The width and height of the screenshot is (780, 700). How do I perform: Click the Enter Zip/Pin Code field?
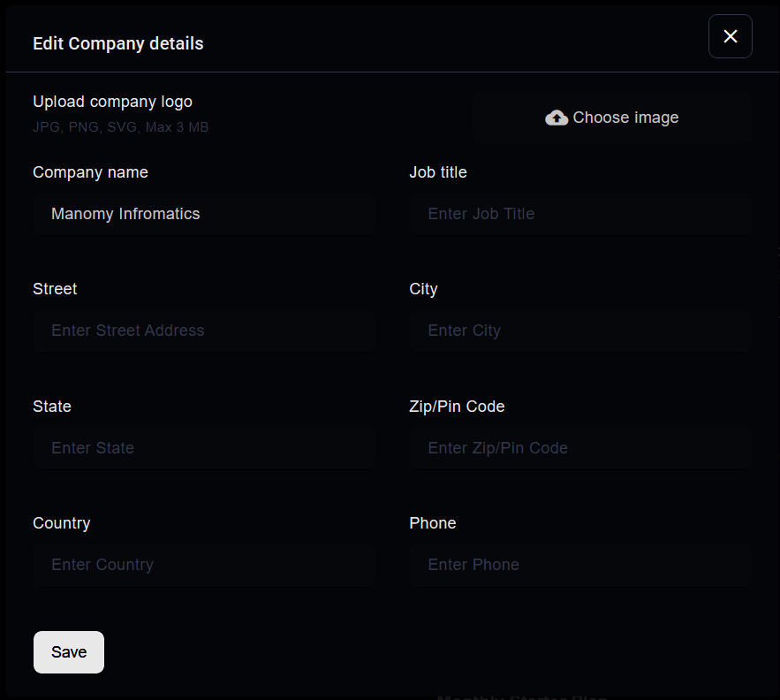click(x=580, y=448)
